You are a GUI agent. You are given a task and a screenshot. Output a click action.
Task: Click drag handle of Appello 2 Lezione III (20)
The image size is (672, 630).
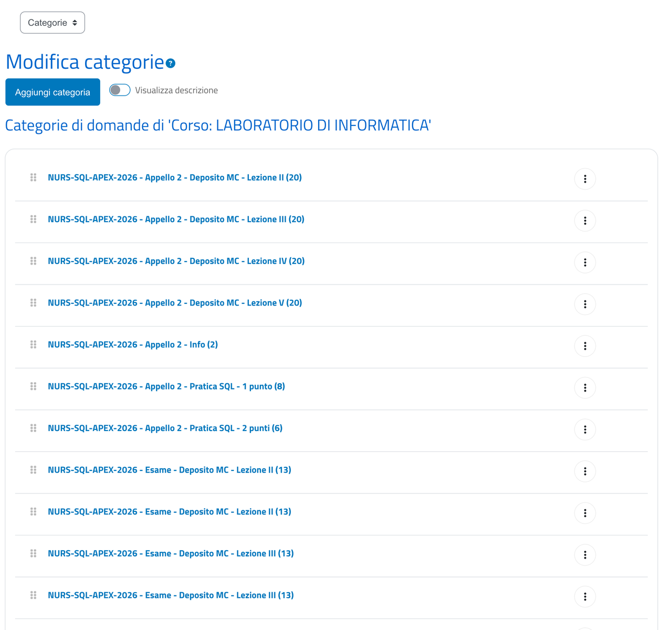point(33,219)
